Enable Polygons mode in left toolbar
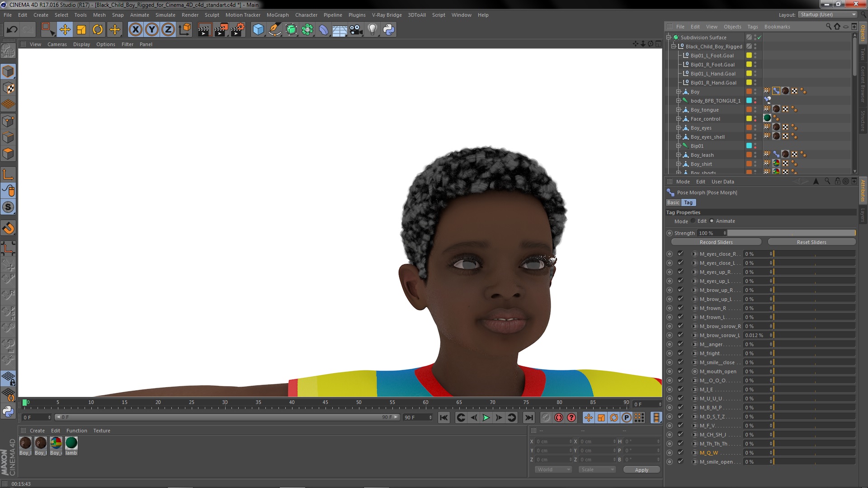 [x=8, y=154]
